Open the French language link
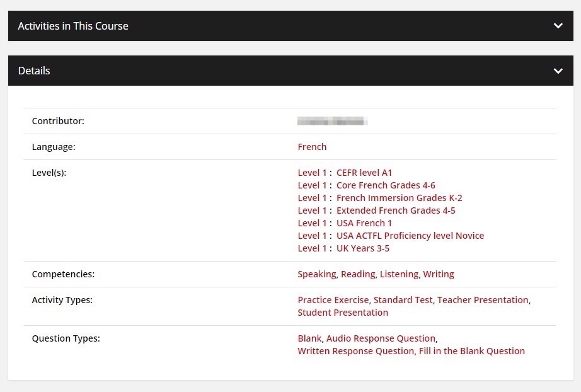 (312, 147)
